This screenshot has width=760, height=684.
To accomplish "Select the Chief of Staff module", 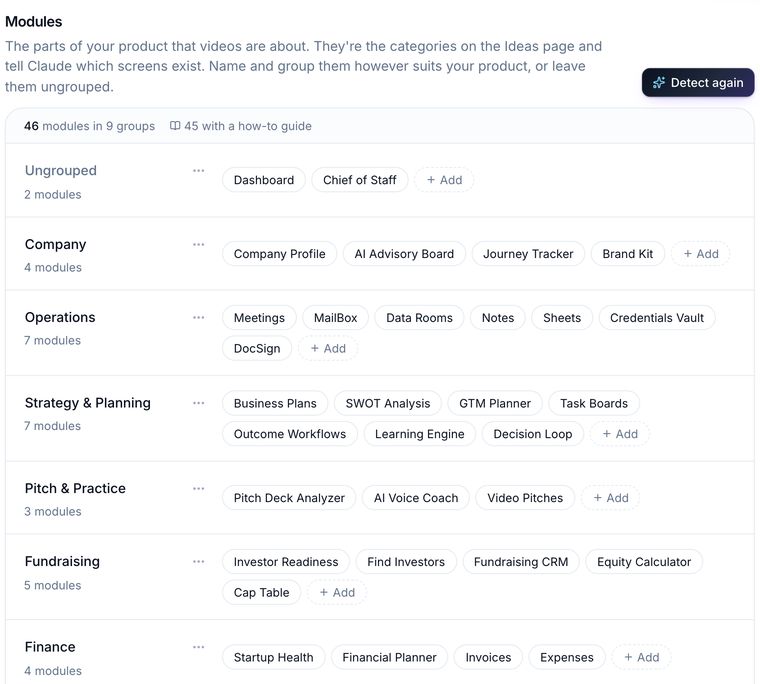I will (x=360, y=180).
